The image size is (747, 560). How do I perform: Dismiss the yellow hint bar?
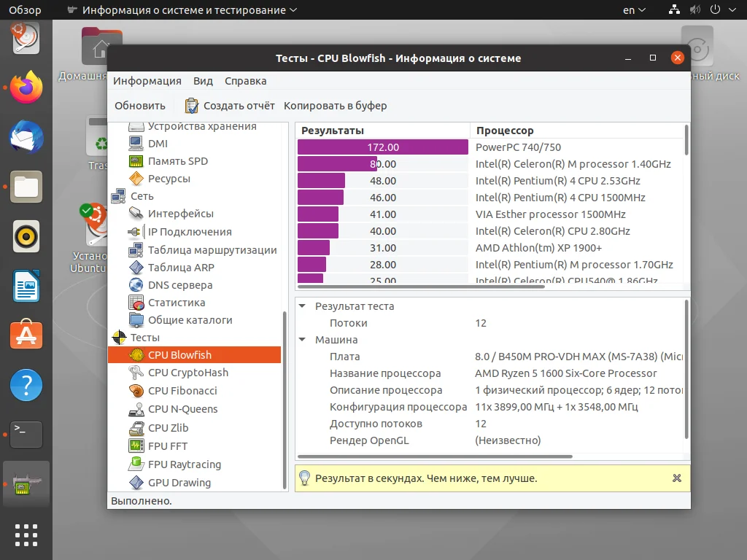pyautogui.click(x=676, y=478)
